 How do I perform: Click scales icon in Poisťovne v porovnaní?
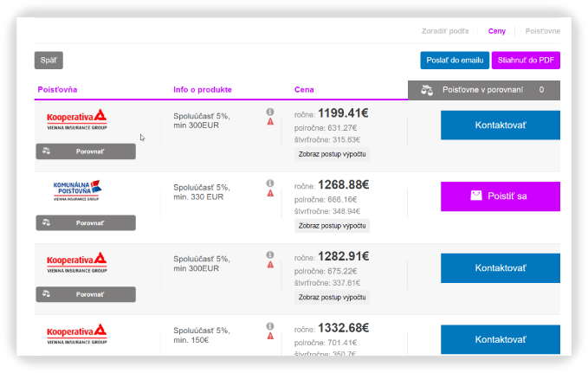427,90
